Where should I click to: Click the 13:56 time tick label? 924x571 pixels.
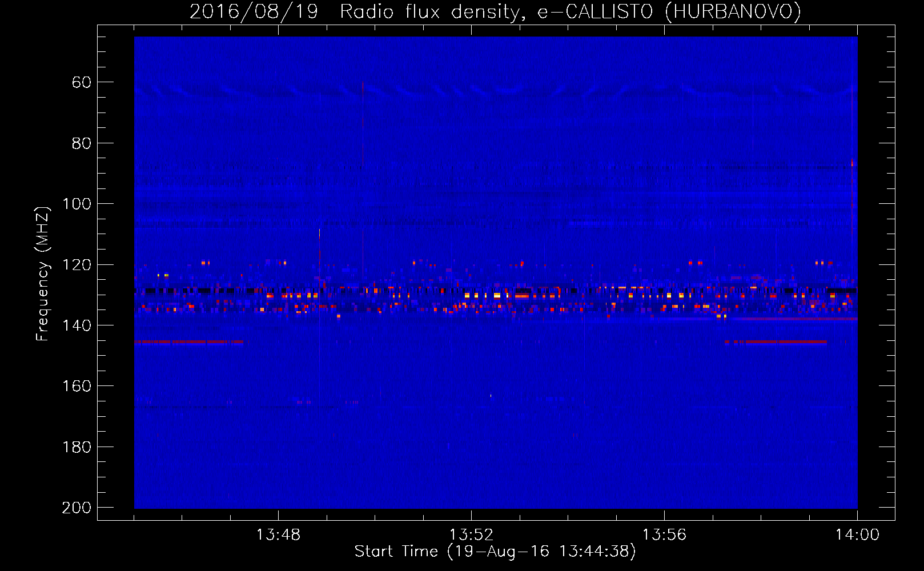(x=664, y=534)
